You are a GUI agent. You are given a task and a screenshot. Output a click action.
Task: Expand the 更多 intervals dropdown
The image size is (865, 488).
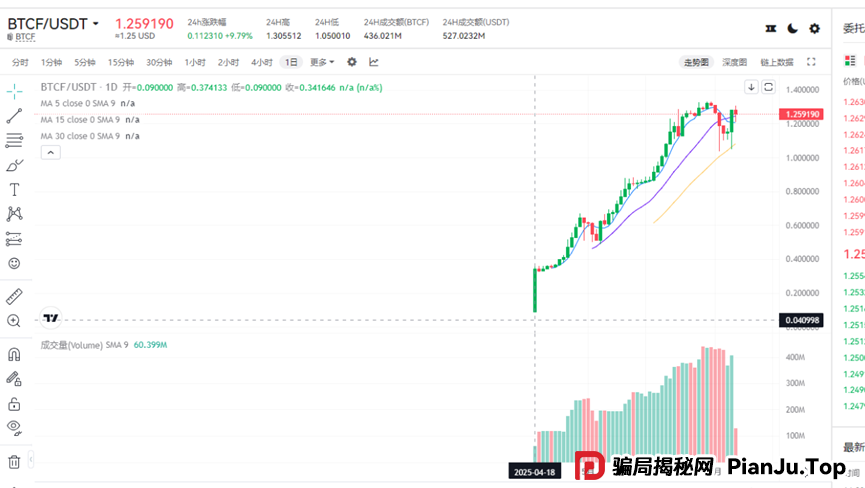[x=322, y=62]
